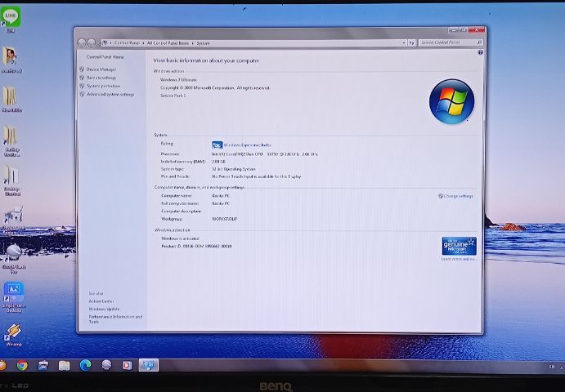Open Remote settings link
This screenshot has width=565, height=392.
tap(102, 78)
